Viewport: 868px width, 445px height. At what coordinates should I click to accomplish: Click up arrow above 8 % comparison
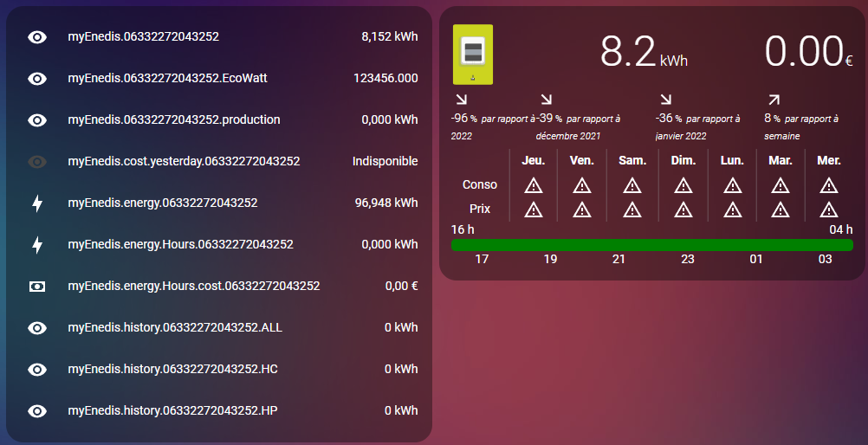[x=774, y=99]
